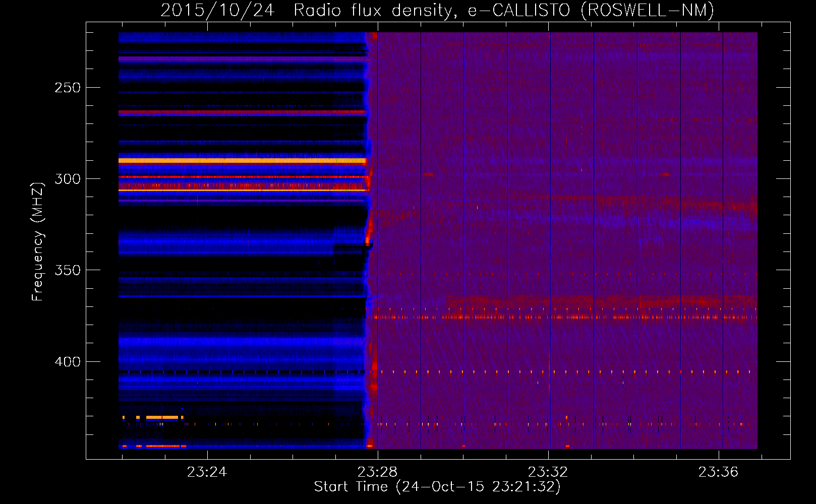Click the orange dotted line near 405 MHz
This screenshot has width=816, height=504.
tap(555, 372)
